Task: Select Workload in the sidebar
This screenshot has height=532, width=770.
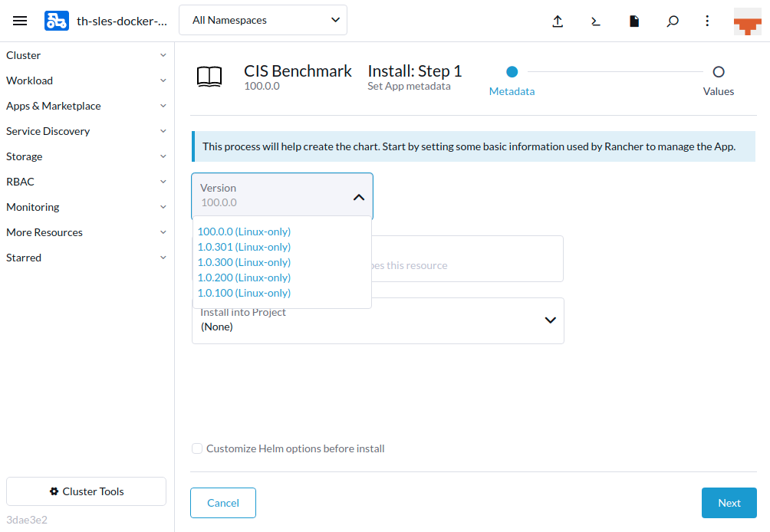Action: pos(29,80)
